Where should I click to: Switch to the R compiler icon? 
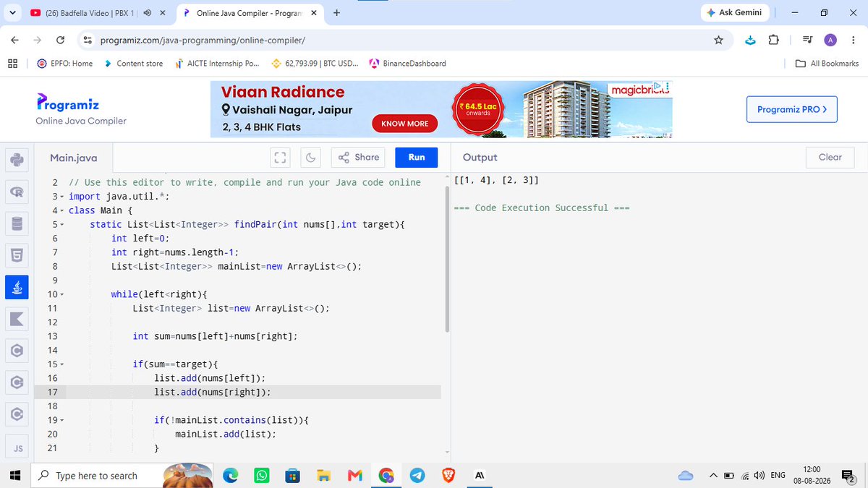(17, 192)
